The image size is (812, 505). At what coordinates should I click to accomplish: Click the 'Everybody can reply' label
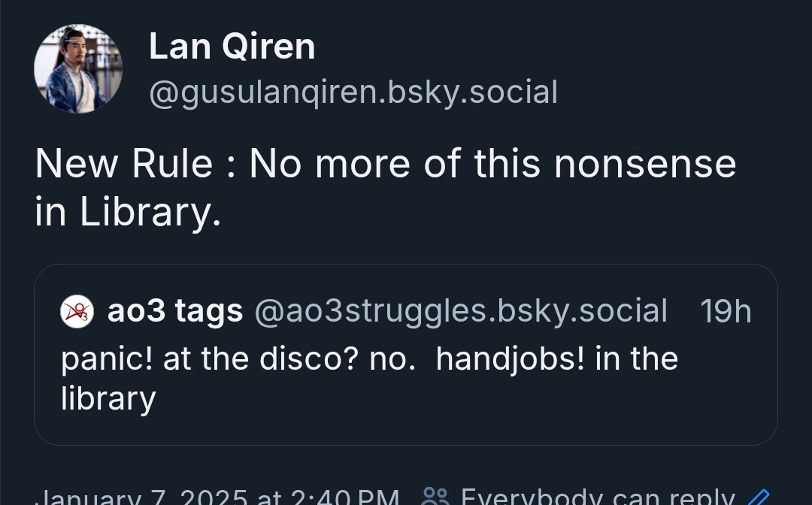597,497
